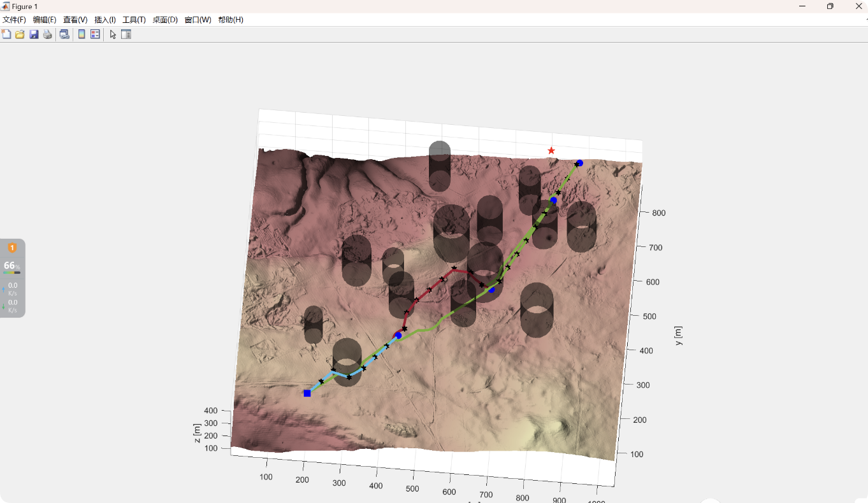Click the red star goal marker on the plot
The image size is (868, 503).
click(551, 150)
